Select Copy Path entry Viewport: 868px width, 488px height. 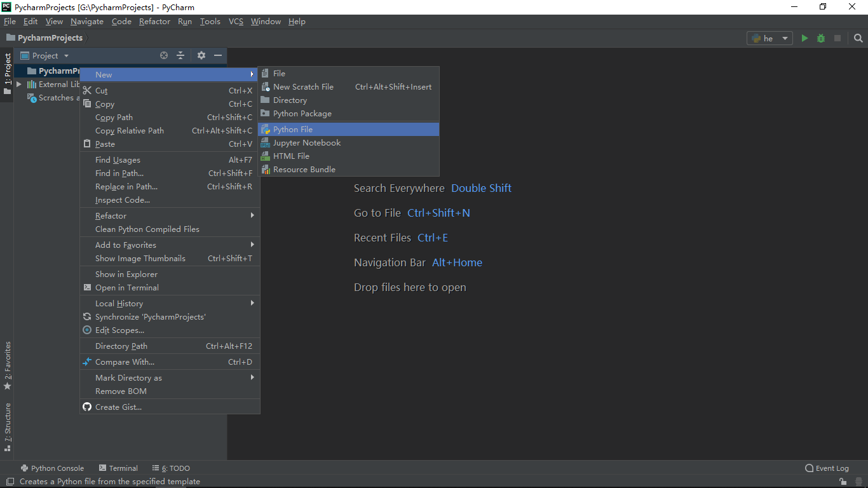[170, 117]
